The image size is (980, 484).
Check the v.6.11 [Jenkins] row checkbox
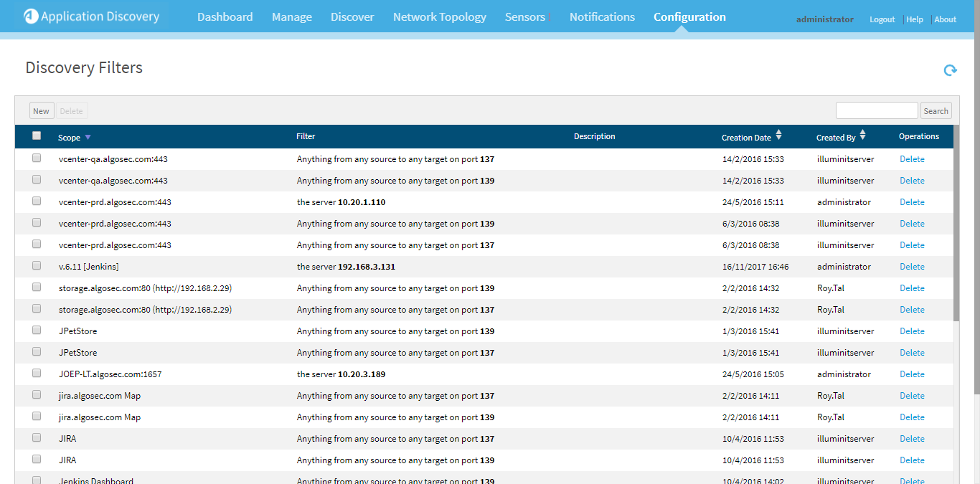click(37, 265)
